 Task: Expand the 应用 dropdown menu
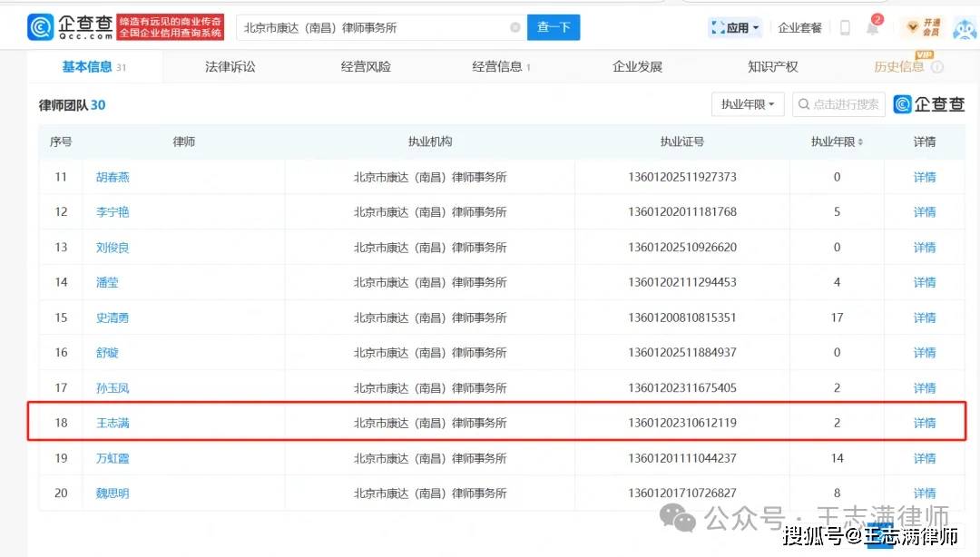pos(735,27)
